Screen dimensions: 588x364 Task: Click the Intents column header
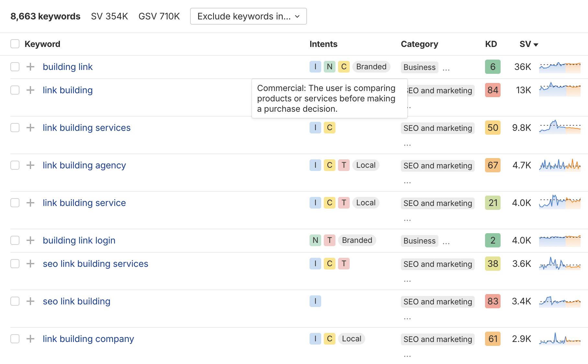tap(323, 44)
